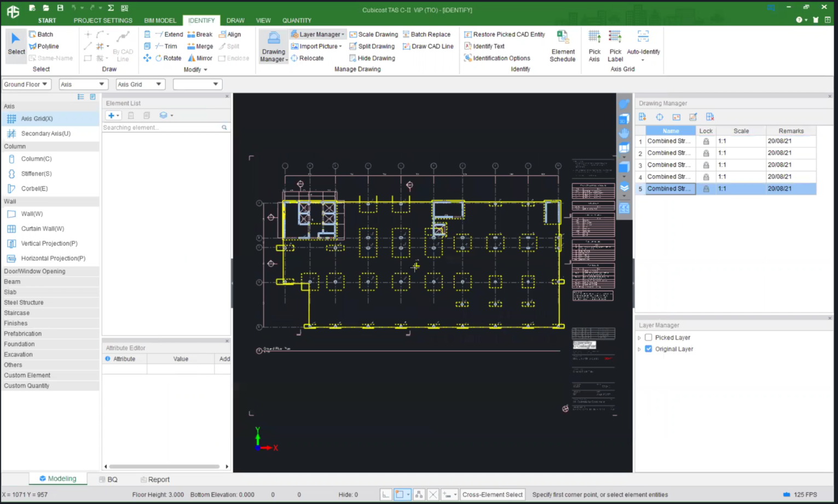Open the Report view button

coord(155,479)
